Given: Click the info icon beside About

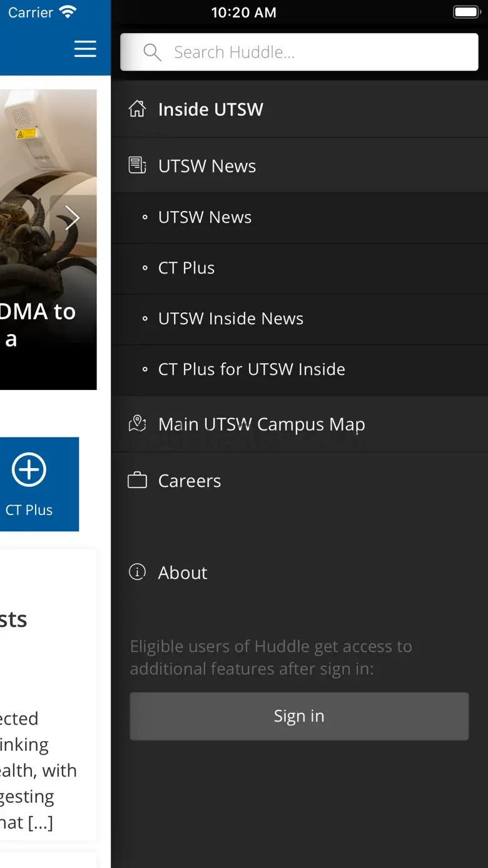Looking at the screenshot, I should coord(137,572).
